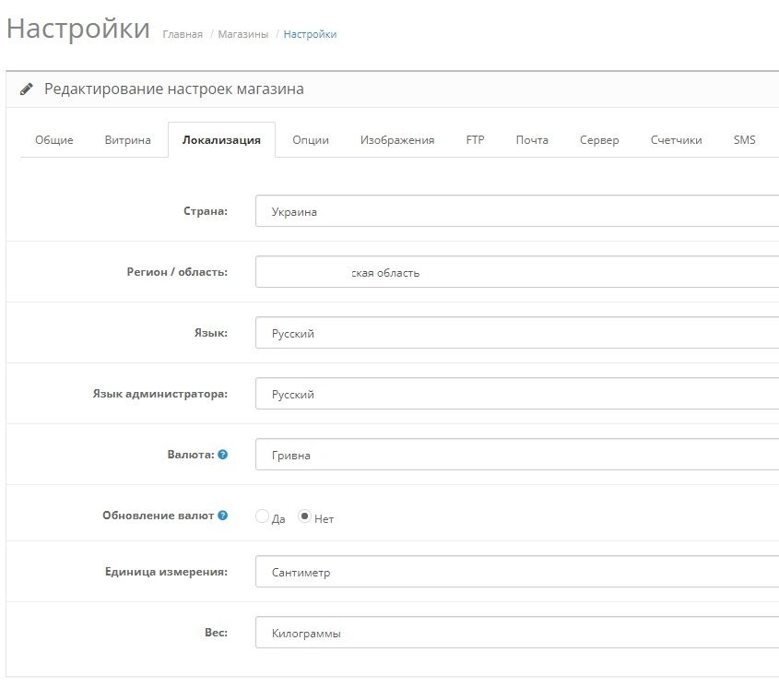The image size is (779, 700).
Task: Click the large Настройки page title
Action: point(78,29)
